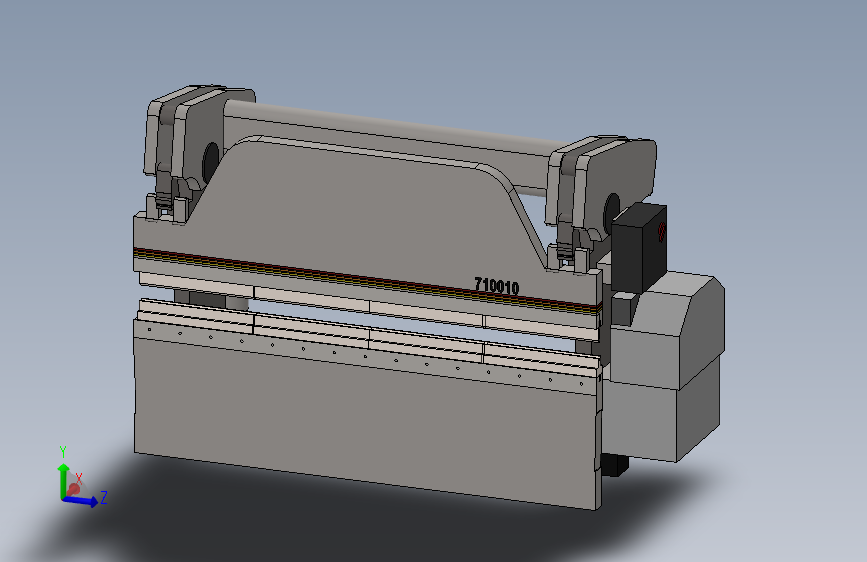Screen dimensions: 867x562
Task: Select the round hole in the left housing
Action: [211, 162]
